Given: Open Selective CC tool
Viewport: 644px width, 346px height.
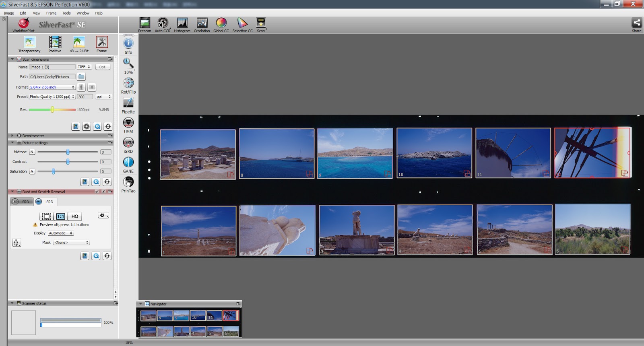Looking at the screenshot, I should coord(242,25).
